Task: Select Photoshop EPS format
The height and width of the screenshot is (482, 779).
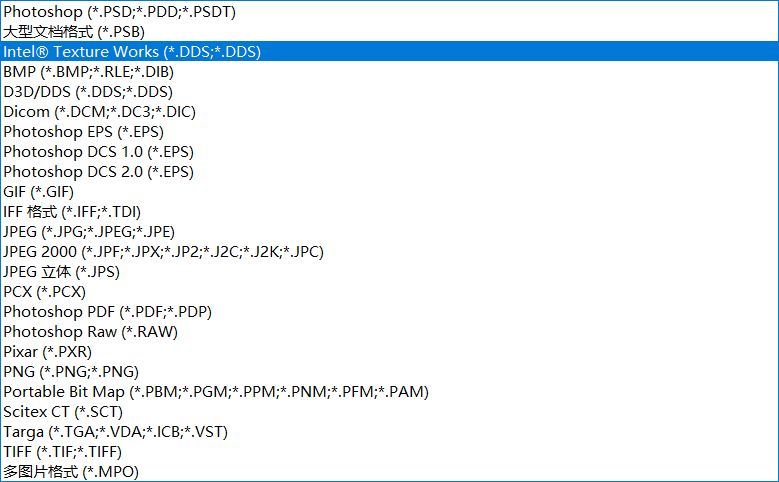Action: point(83,132)
